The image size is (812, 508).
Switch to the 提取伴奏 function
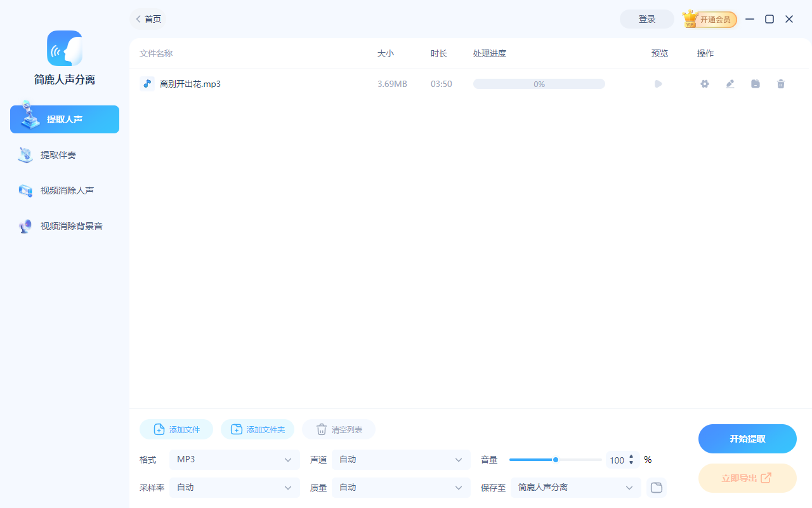tap(64, 154)
